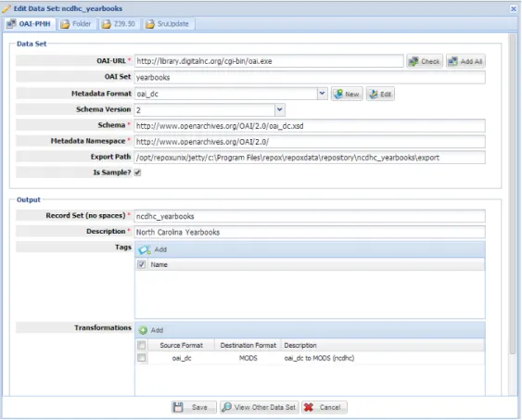522x420 pixels.
Task: Click the Transformations Description column header
Action: pyautogui.click(x=383, y=345)
